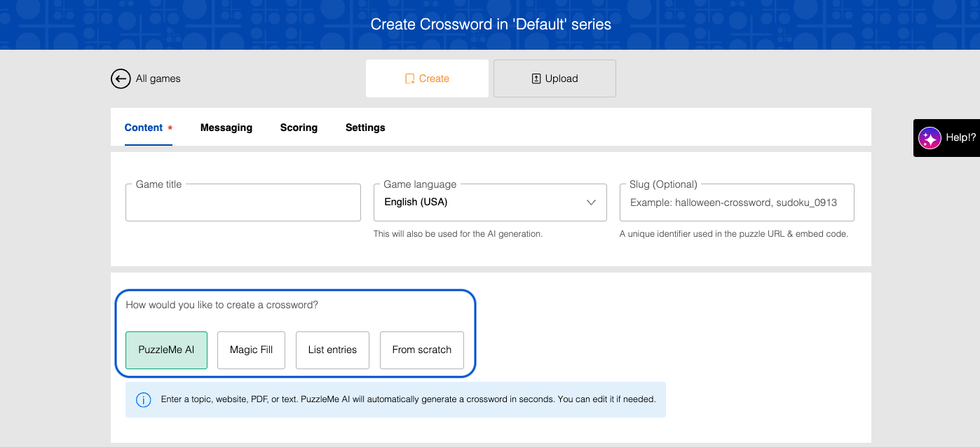Click the back arrow circle icon
This screenshot has width=980, height=447.
(x=121, y=78)
